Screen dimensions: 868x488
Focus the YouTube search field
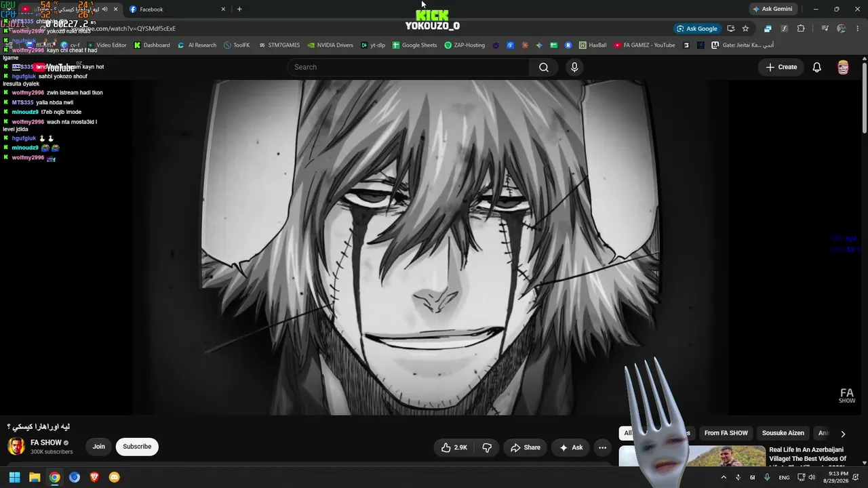[409, 67]
